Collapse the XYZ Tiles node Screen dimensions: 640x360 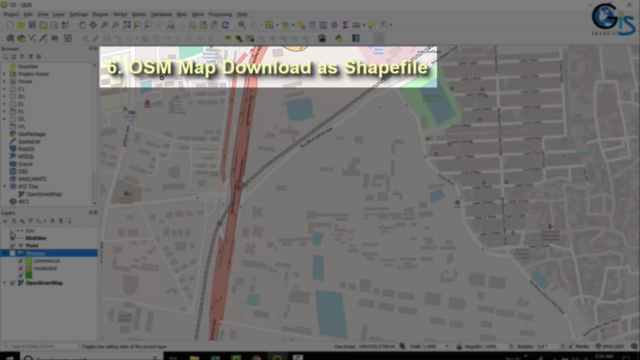tap(4, 187)
